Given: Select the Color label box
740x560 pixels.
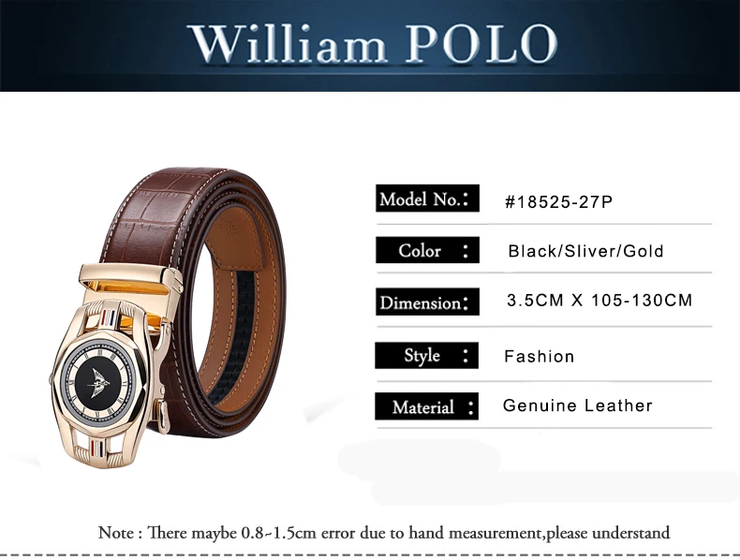Looking at the screenshot, I should tap(427, 250).
